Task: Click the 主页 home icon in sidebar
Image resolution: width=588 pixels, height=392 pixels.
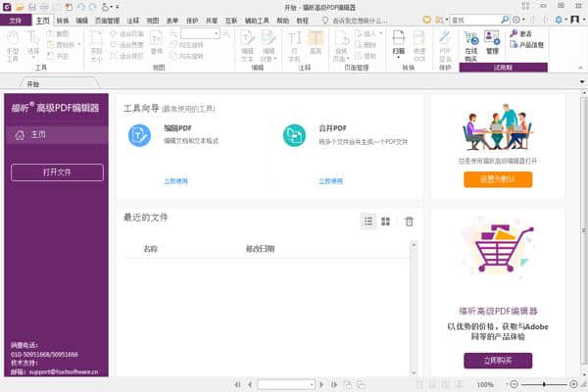Action: (x=20, y=134)
